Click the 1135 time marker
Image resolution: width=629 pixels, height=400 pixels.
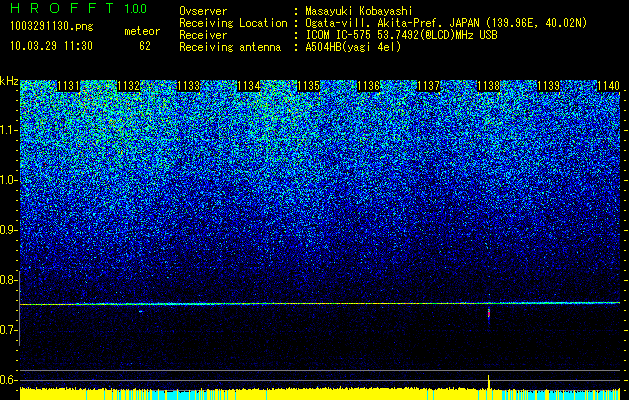click(x=308, y=86)
